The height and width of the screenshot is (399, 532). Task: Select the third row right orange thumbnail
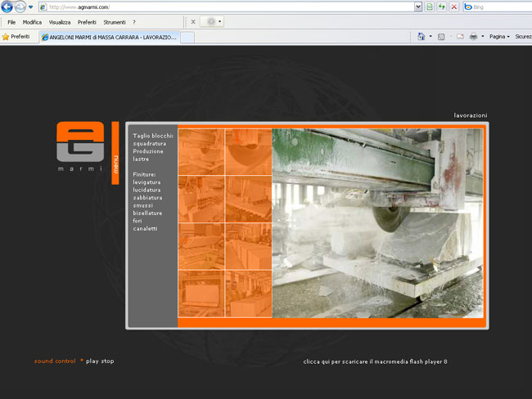click(248, 246)
